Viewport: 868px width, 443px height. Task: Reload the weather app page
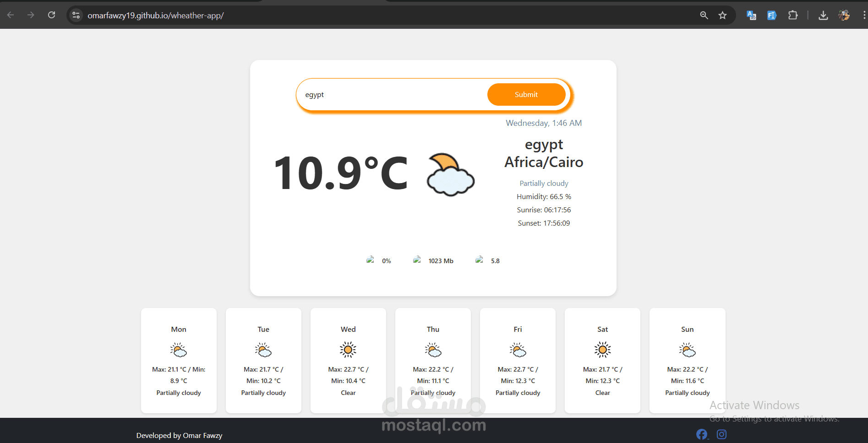(x=51, y=15)
